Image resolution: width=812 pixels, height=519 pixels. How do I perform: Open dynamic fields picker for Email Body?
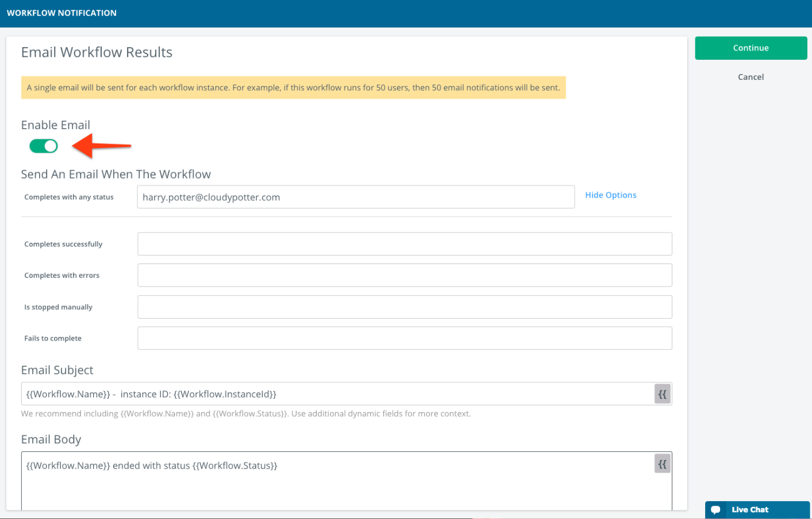(662, 463)
